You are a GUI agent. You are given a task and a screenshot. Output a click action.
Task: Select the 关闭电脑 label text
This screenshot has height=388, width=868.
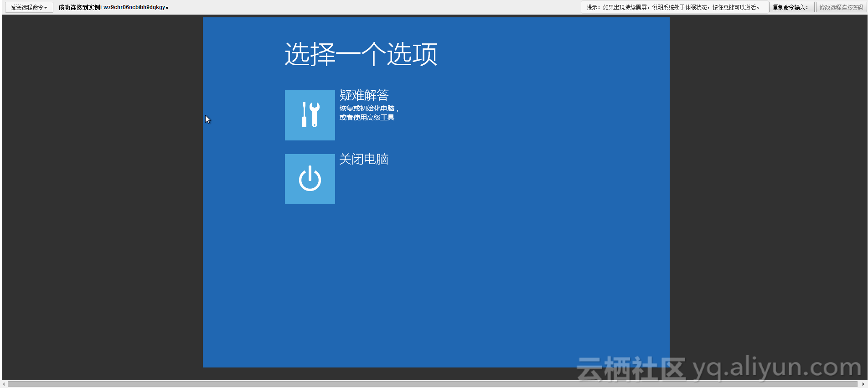(x=364, y=159)
